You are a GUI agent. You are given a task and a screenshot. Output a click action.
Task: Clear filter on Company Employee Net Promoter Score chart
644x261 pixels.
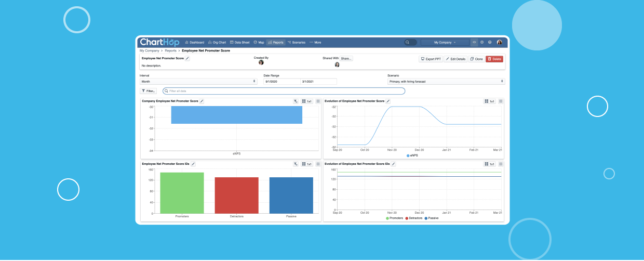pos(296,101)
